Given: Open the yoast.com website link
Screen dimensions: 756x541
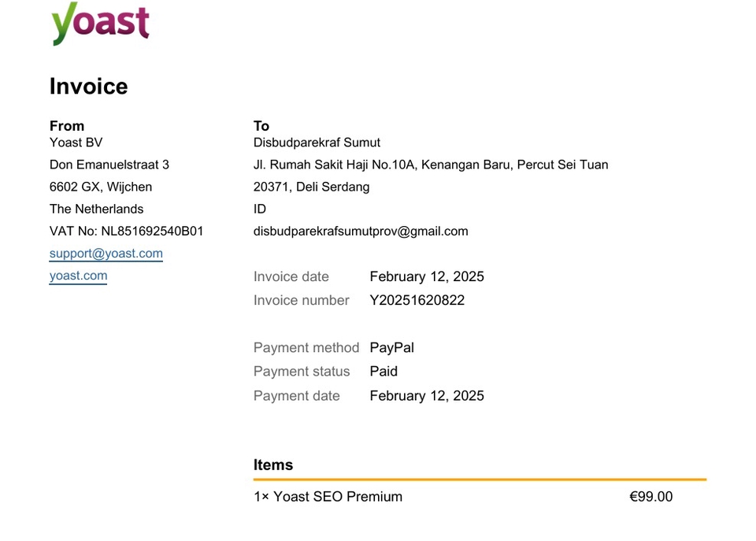Looking at the screenshot, I should pos(78,276).
